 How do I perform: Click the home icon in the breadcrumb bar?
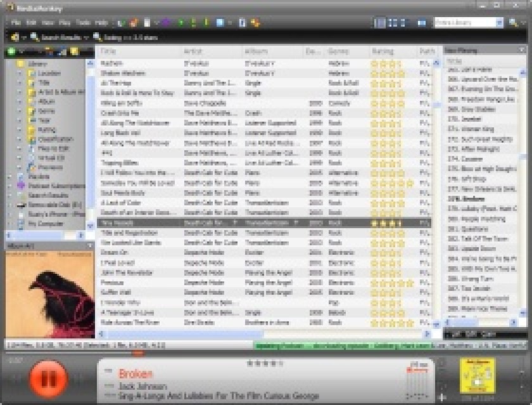(15, 37)
